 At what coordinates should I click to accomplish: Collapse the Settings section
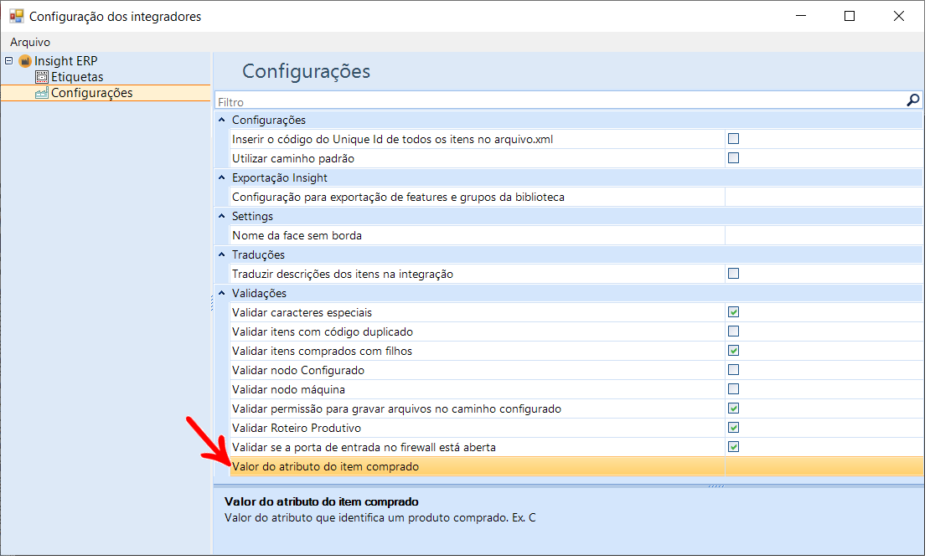click(x=222, y=216)
